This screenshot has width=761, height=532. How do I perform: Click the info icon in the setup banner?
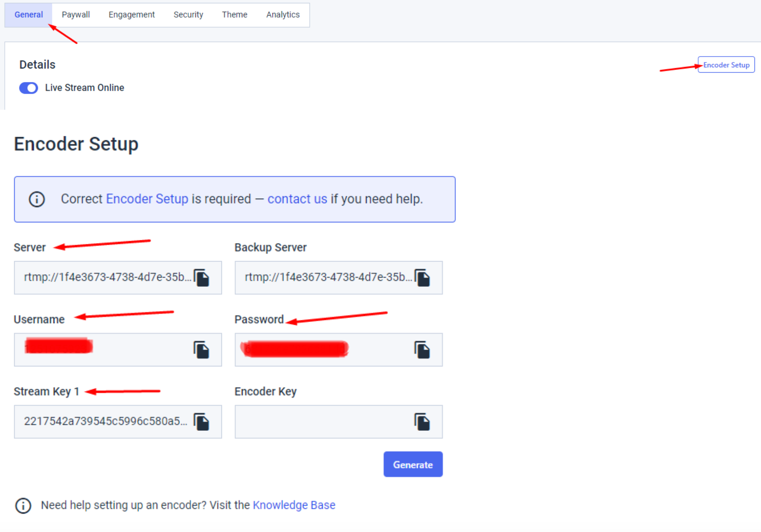pyautogui.click(x=37, y=199)
